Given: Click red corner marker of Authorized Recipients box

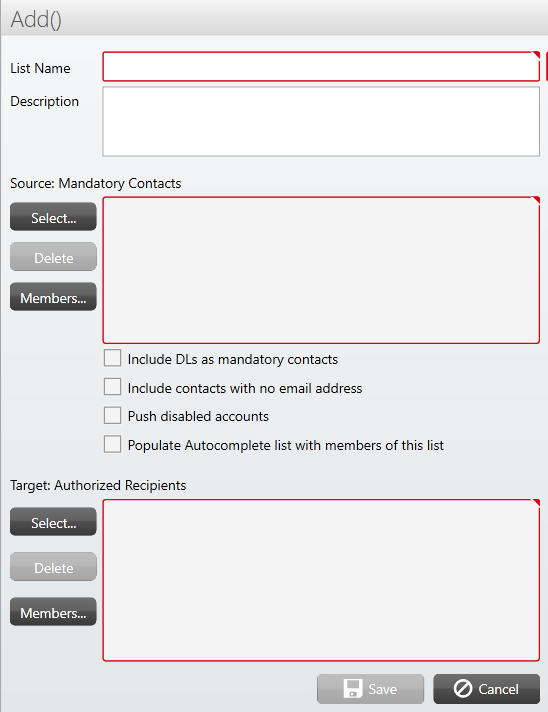Looking at the screenshot, I should tap(536, 503).
